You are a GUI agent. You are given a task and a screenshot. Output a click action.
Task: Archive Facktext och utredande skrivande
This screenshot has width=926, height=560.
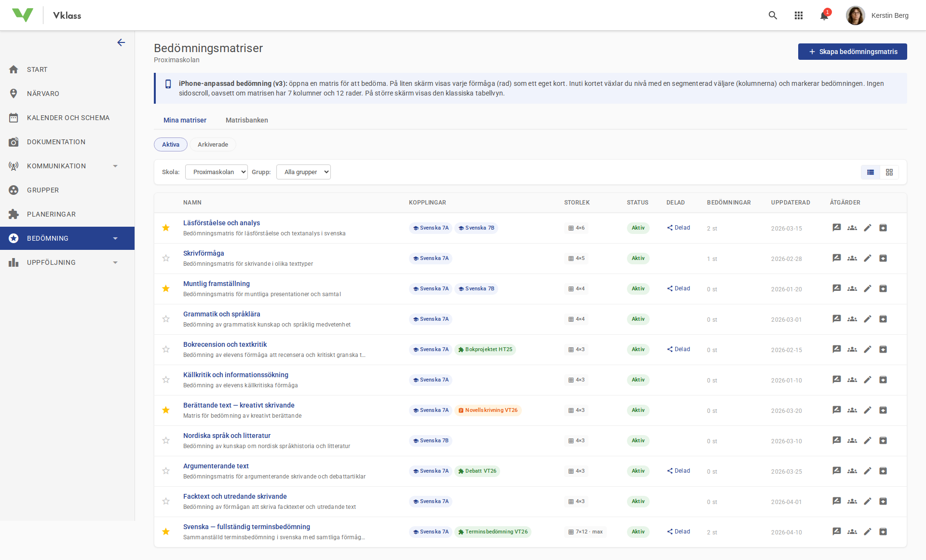click(x=883, y=501)
